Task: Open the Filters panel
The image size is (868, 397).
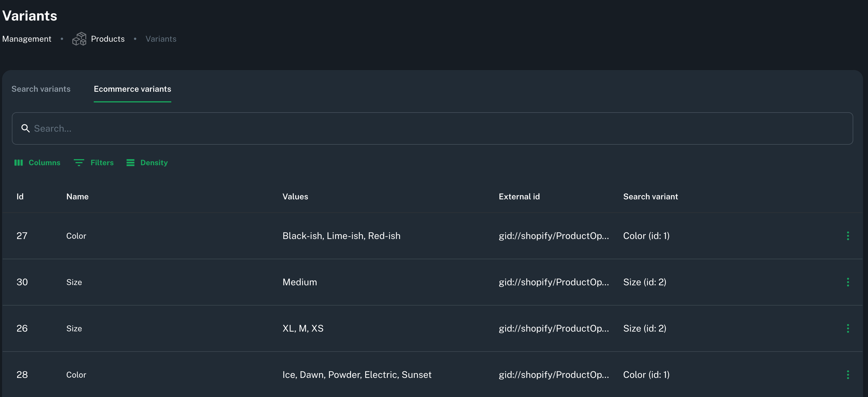Action: click(94, 163)
